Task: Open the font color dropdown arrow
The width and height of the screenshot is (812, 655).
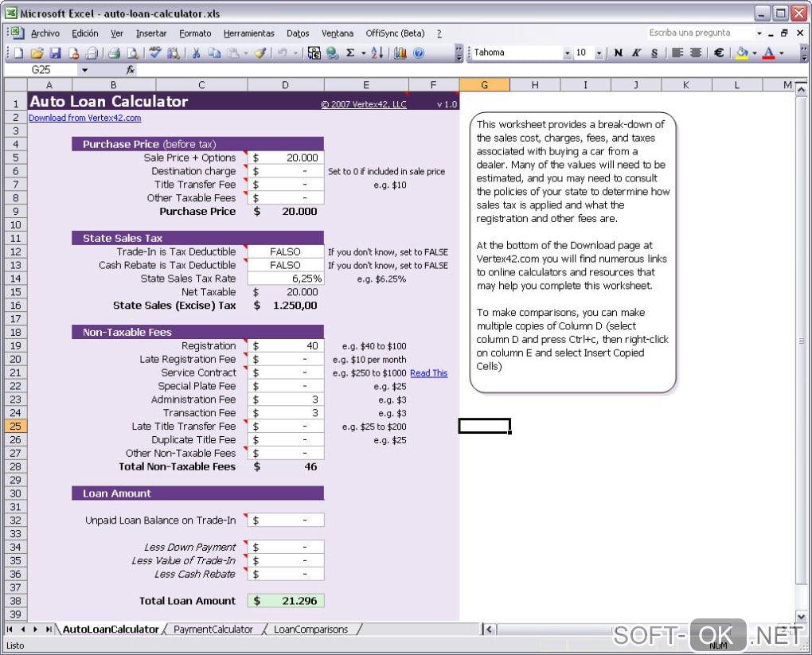Action: click(782, 53)
